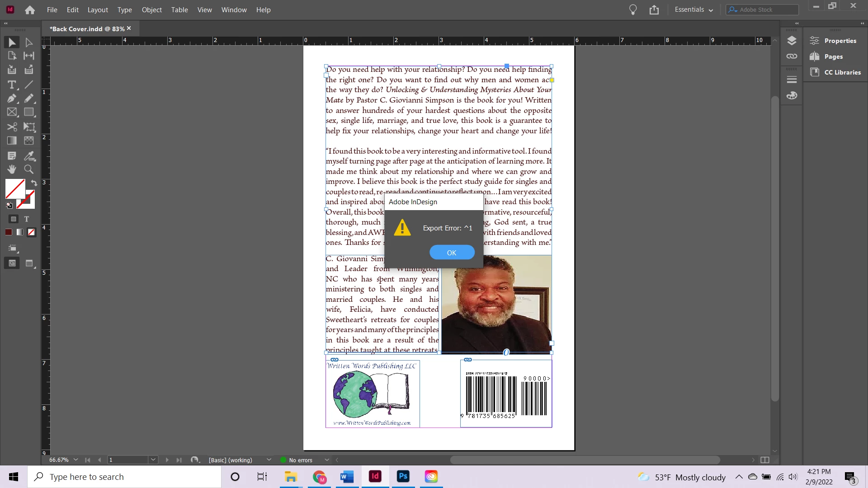Open the Table menu
868x488 pixels.
pyautogui.click(x=179, y=9)
